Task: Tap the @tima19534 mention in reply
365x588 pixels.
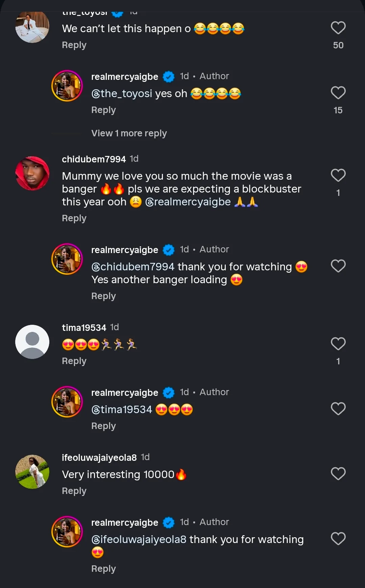Action: (x=122, y=409)
